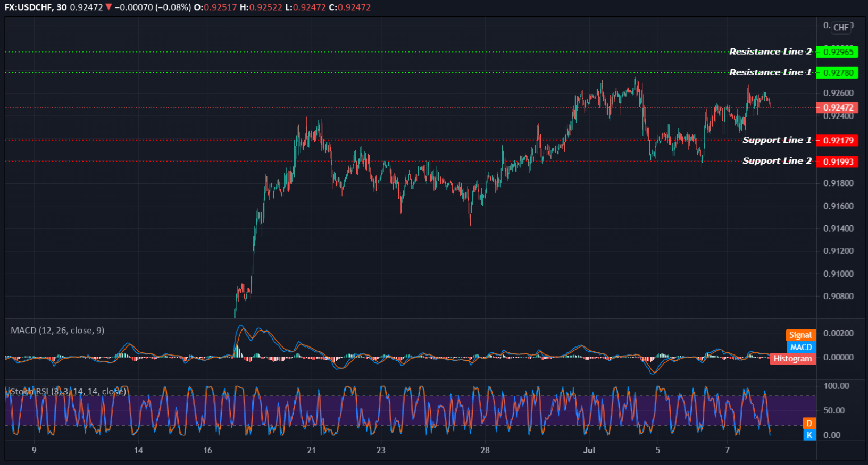
Task: Click the 0.90800 price axis value
Action: coord(838,297)
